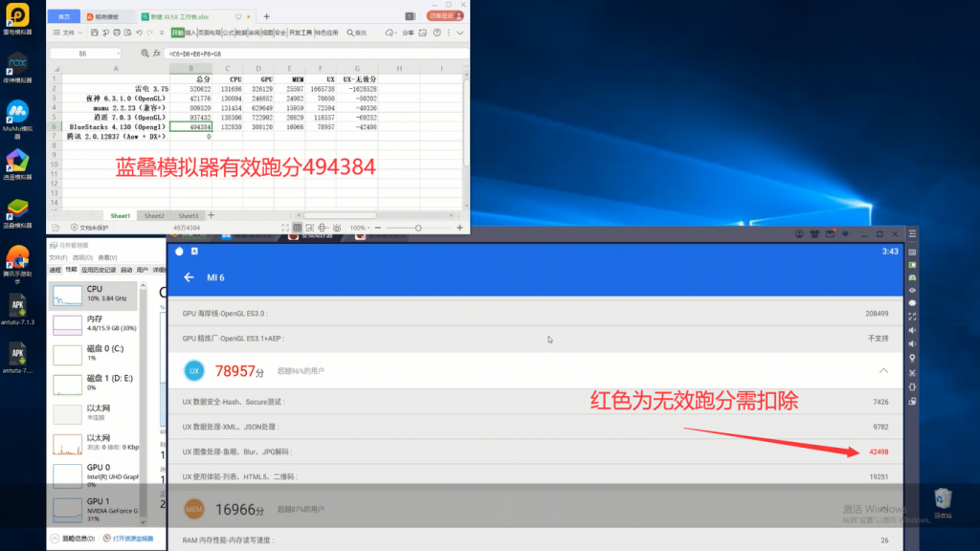Select the antutu-7.1.3 APK file
980x551 pixels.
(17, 311)
